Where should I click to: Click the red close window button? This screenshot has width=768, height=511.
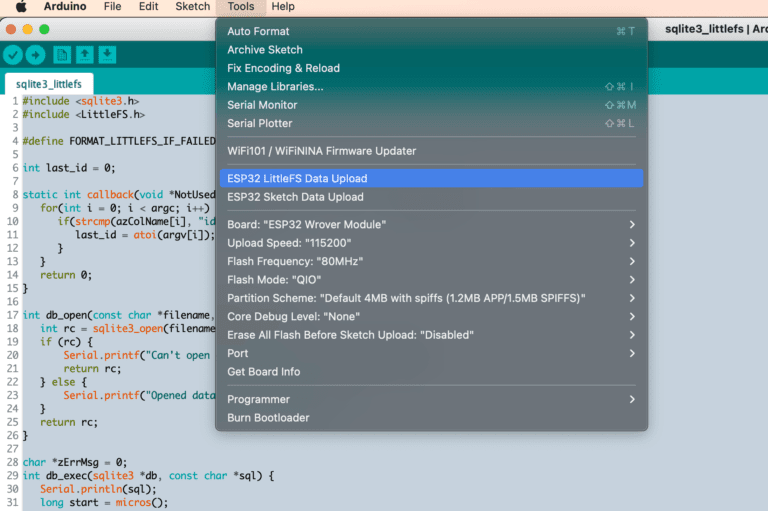(x=12, y=29)
